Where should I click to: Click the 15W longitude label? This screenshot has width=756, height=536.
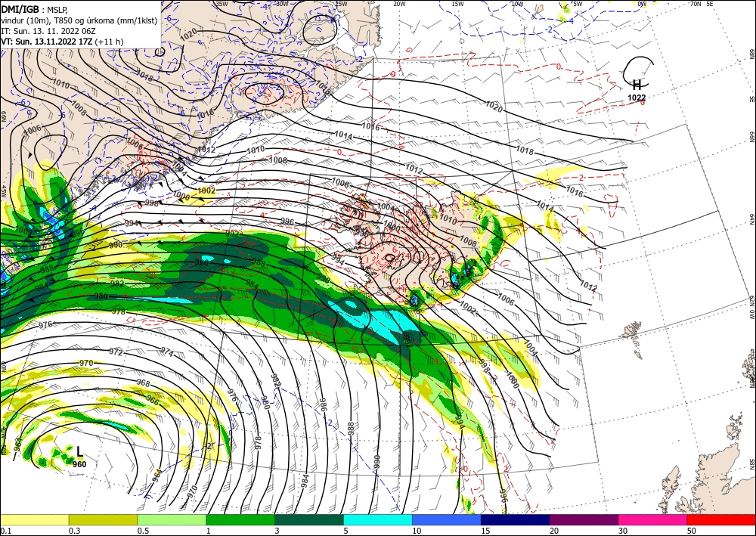[457, 4]
